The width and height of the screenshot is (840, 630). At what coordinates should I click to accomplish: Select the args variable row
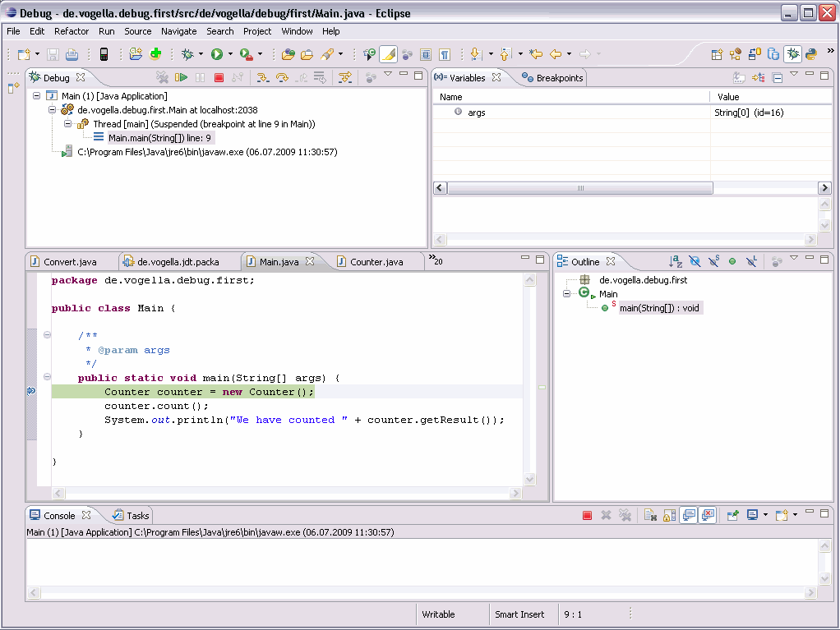(x=477, y=113)
